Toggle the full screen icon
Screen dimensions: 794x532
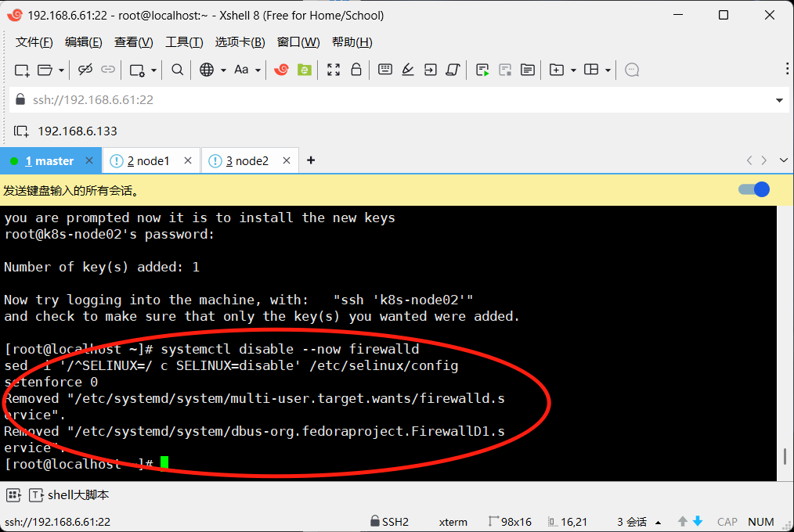(334, 70)
